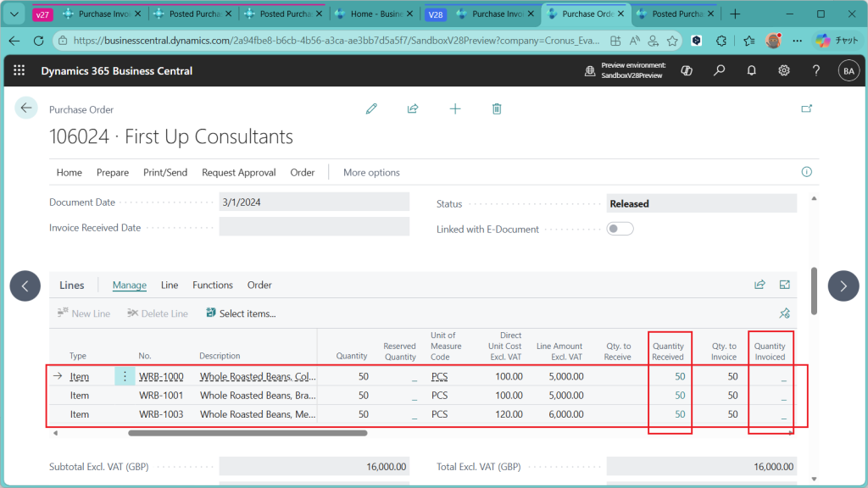The height and width of the screenshot is (488, 868).
Task: Go to next record chevron
Action: pos(843,286)
